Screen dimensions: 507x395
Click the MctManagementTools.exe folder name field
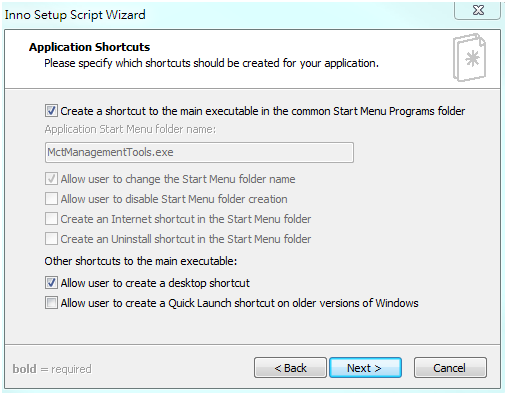(x=199, y=152)
